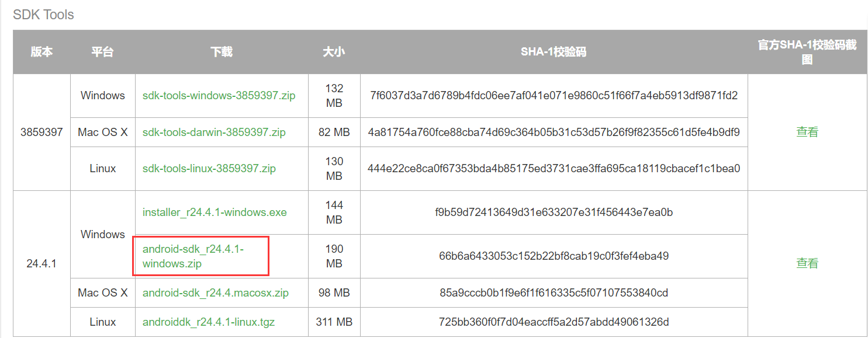Screen dimensions: 868x338
Task: Click the 版本 column header
Action: coord(42,52)
